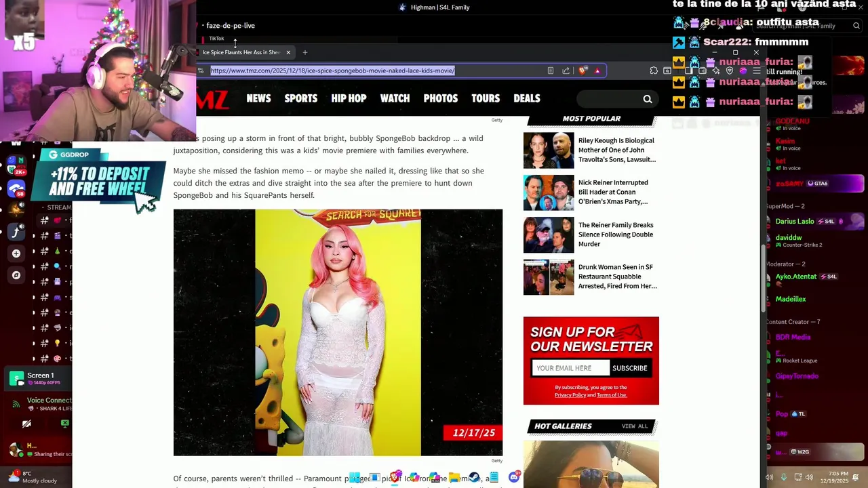868x488 pixels.
Task: Open the Terms of Use link
Action: click(x=612, y=395)
